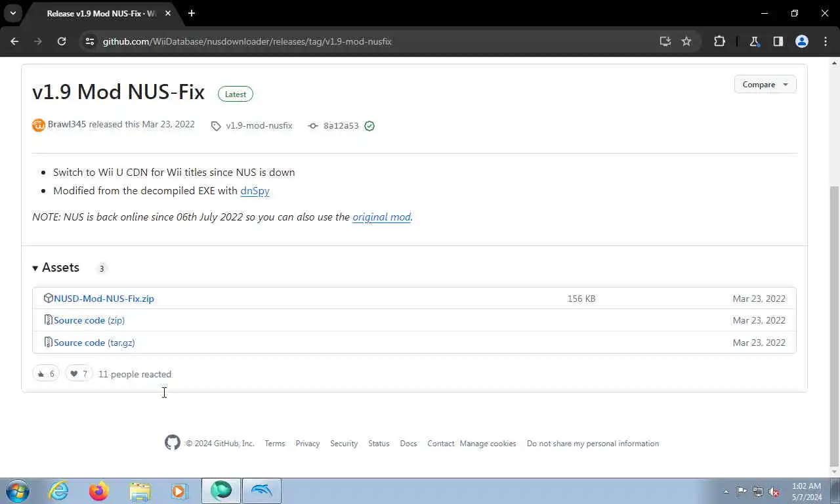Open the tab search dropdown
The height and width of the screenshot is (504, 840).
point(12,13)
